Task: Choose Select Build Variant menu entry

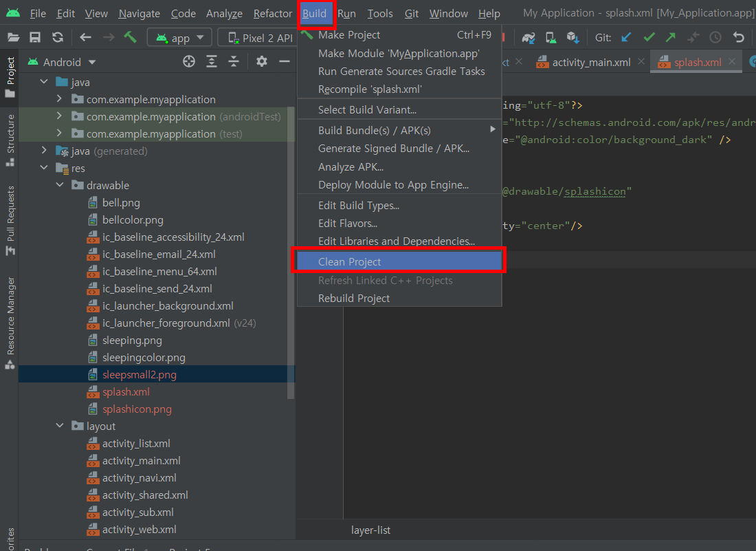Action: 399,109
